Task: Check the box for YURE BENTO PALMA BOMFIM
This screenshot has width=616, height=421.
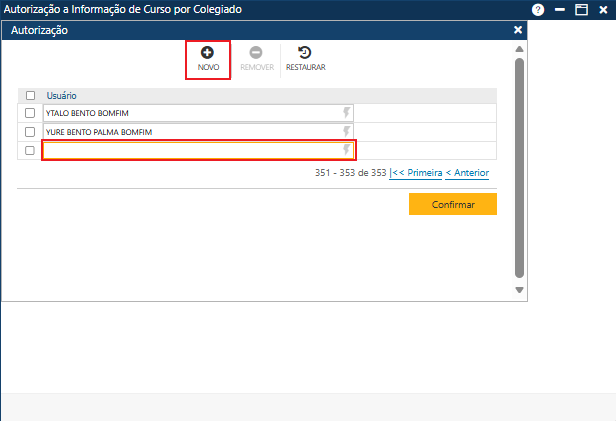Action: tap(30, 132)
